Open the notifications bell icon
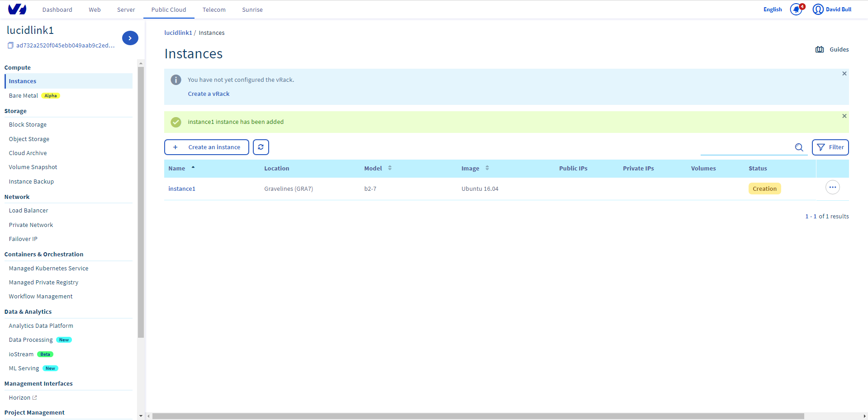This screenshot has width=868, height=420. (x=796, y=9)
